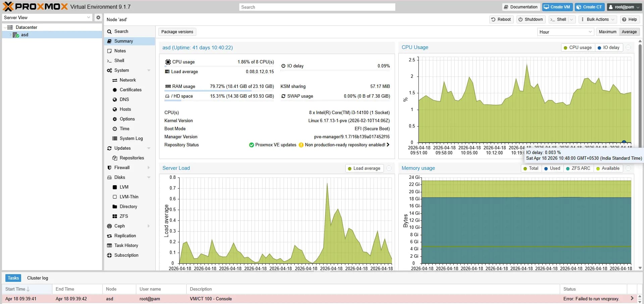Viewport: 644px width, 304px height.
Task: Open the Shell entry via its terminal icon
Action: point(109,60)
